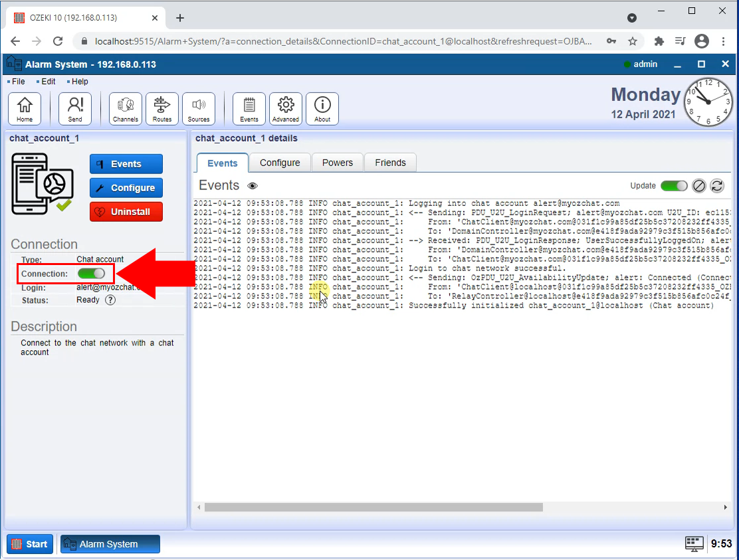
Task: Switch to the Configure tab
Action: 279,162
